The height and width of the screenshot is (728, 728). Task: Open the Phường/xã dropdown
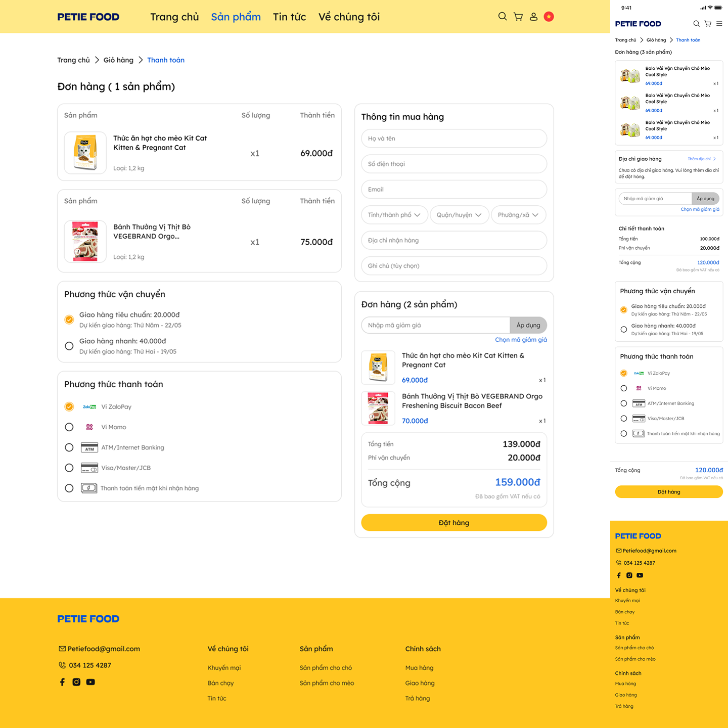tap(519, 215)
